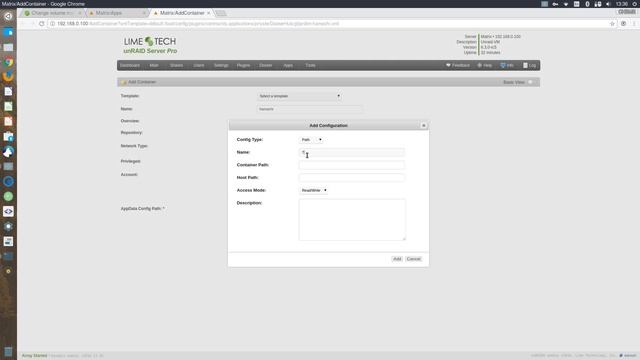The width and height of the screenshot is (640, 360).
Task: Open Ubuntu Software from the dock
Action: coord(8,136)
